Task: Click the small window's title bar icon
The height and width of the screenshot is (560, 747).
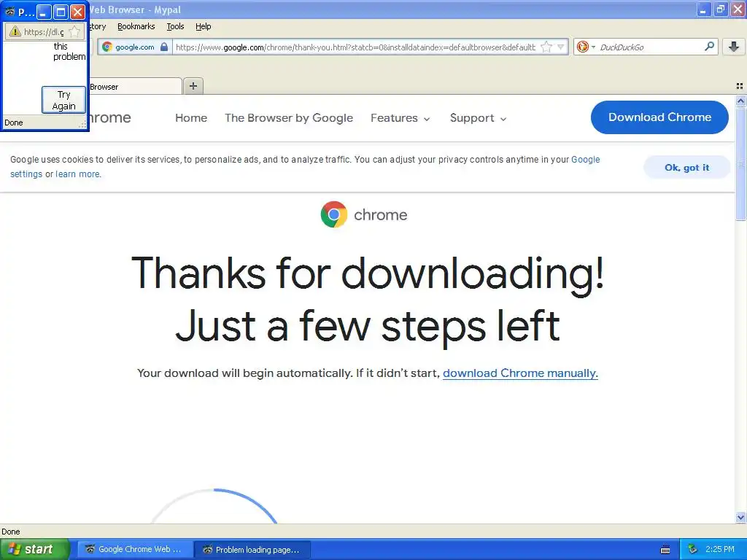Action: [10, 12]
